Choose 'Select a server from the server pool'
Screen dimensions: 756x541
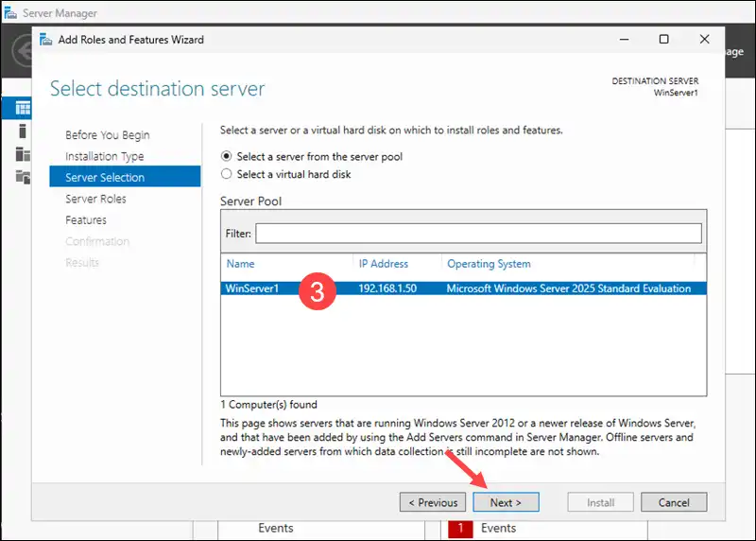(x=226, y=156)
